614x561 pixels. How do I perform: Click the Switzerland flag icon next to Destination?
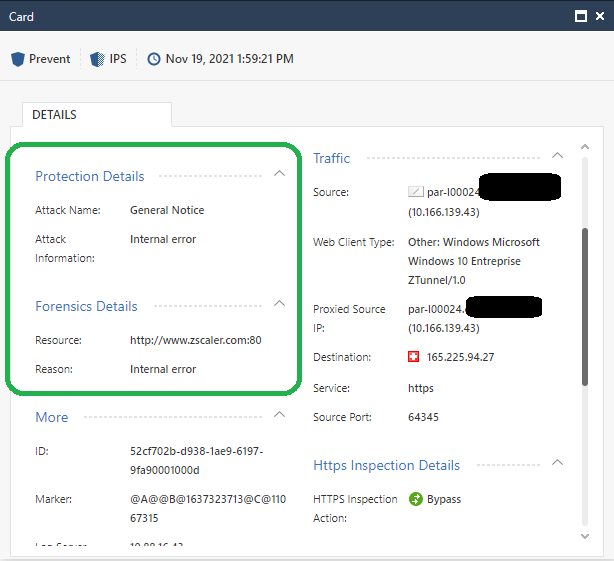coord(414,357)
